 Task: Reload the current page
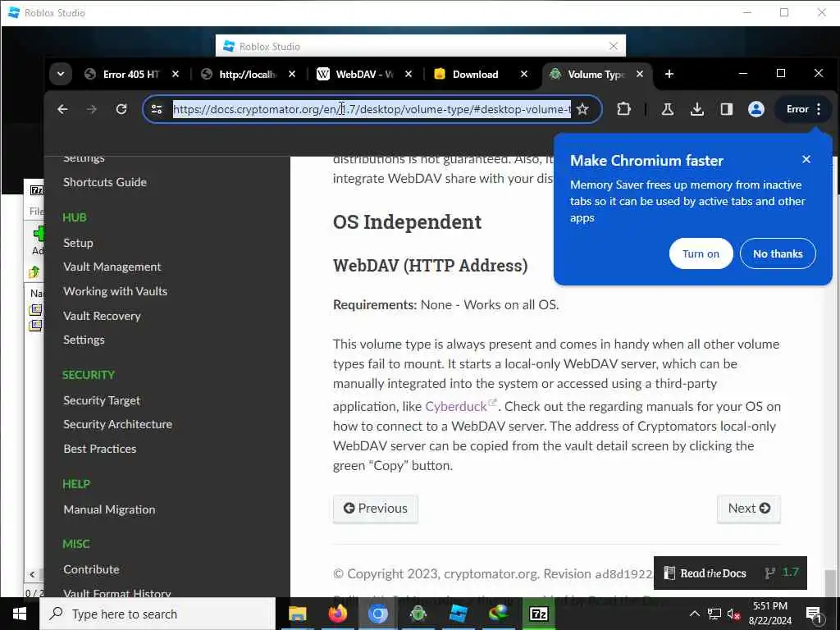pyautogui.click(x=121, y=109)
